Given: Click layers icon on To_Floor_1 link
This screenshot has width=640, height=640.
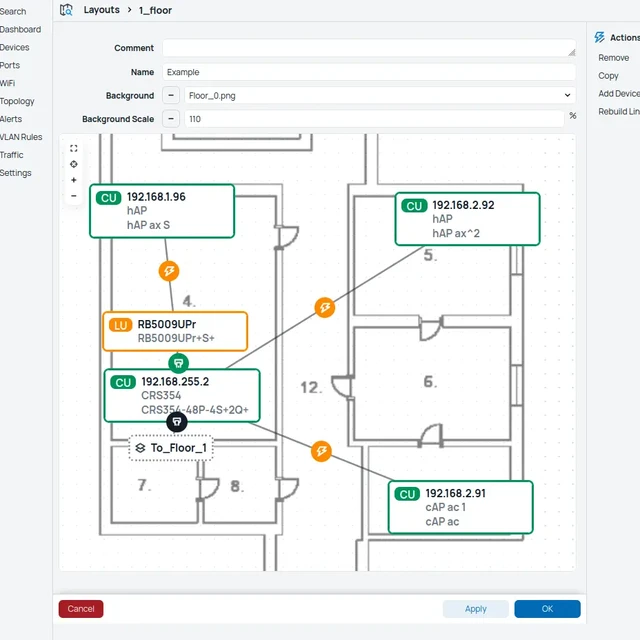Looking at the screenshot, I should tap(140, 448).
